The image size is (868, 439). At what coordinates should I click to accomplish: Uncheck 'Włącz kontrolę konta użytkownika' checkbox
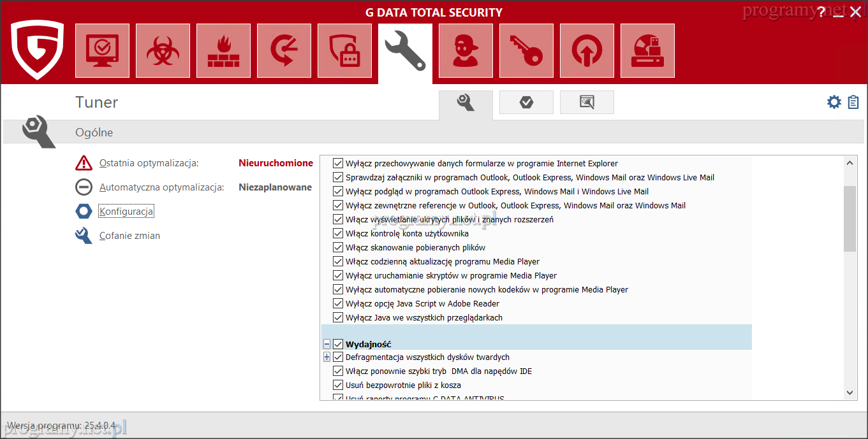(338, 233)
